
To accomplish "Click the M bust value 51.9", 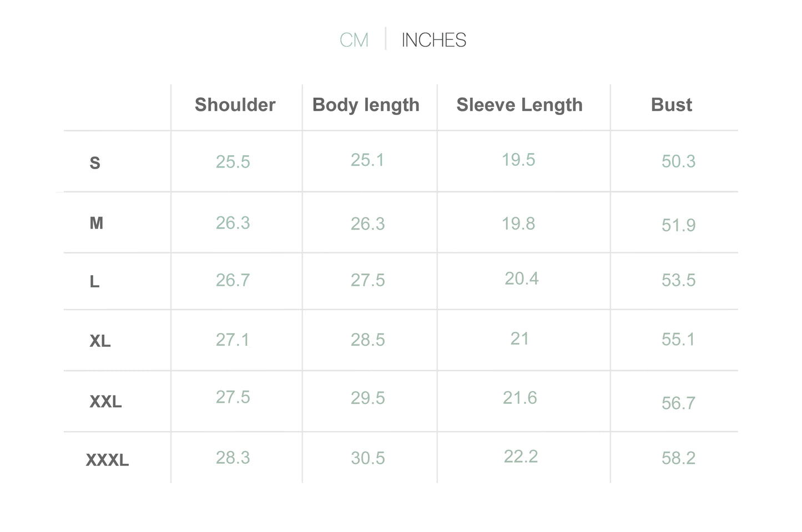I will pyautogui.click(x=678, y=225).
